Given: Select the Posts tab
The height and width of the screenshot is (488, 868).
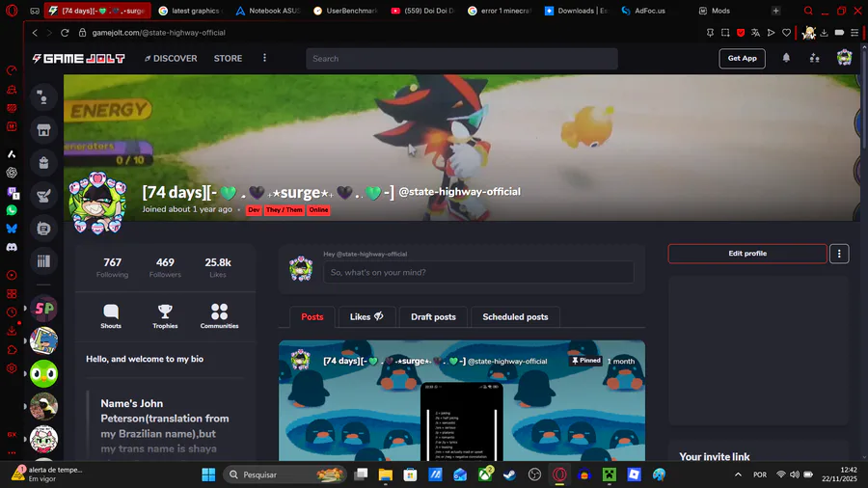Looking at the screenshot, I should 312,317.
